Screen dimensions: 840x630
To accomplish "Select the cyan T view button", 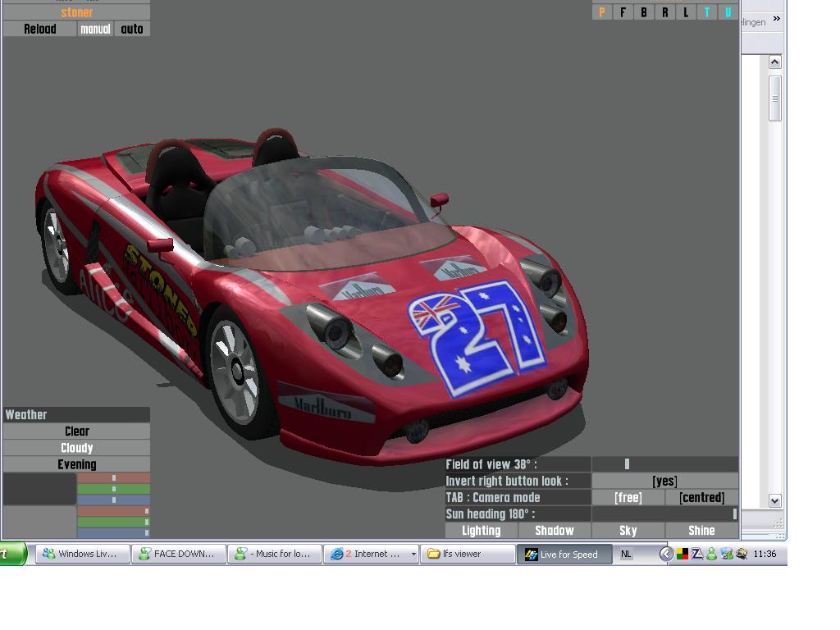I will tap(707, 11).
